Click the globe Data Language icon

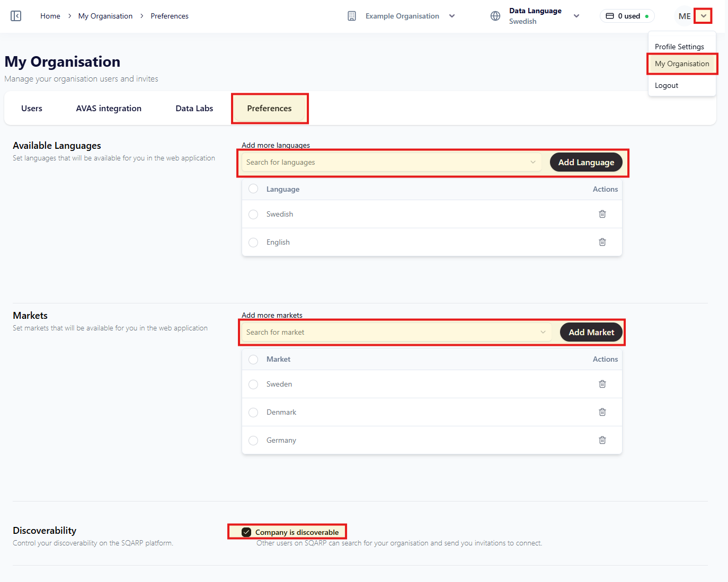(x=495, y=16)
